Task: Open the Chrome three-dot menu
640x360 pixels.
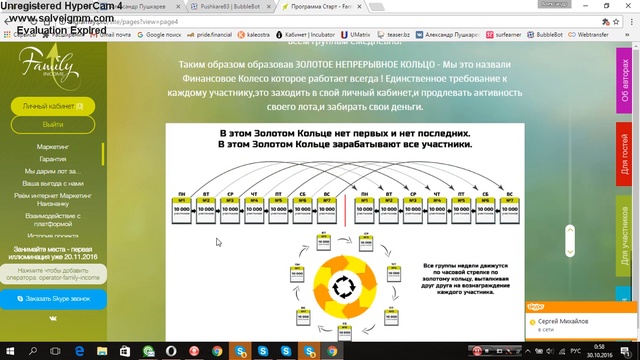Action: coord(631,22)
